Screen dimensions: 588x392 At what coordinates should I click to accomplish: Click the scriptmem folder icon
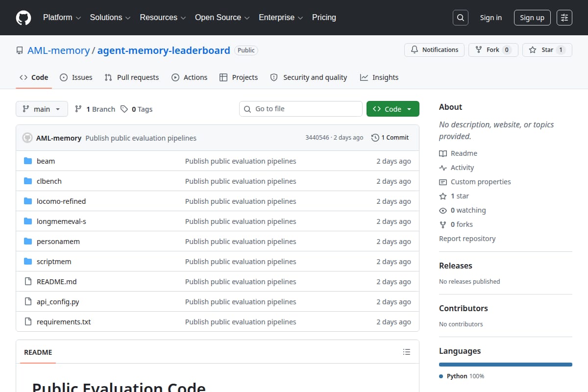pyautogui.click(x=28, y=262)
